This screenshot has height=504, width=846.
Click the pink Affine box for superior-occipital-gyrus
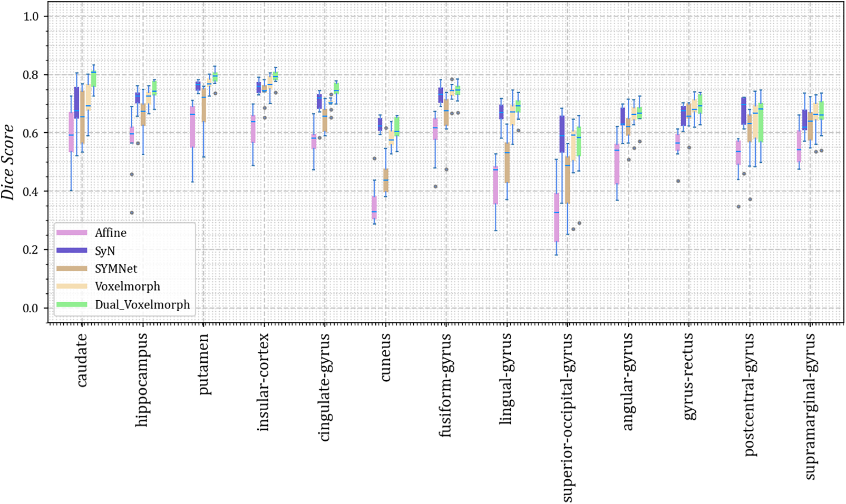(x=556, y=217)
